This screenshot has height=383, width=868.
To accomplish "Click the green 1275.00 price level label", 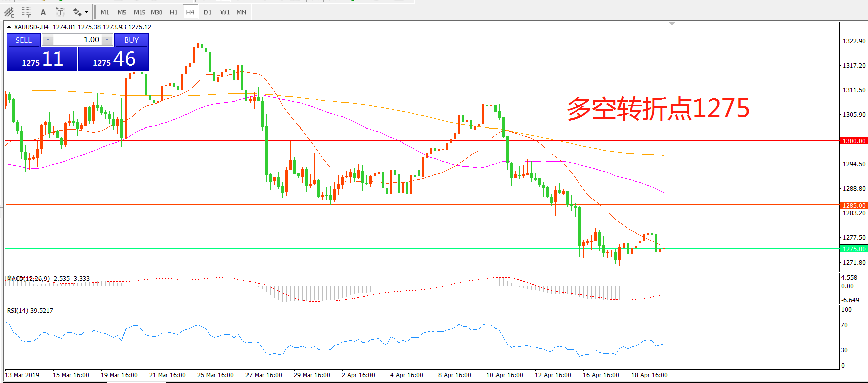I will tap(853, 249).
